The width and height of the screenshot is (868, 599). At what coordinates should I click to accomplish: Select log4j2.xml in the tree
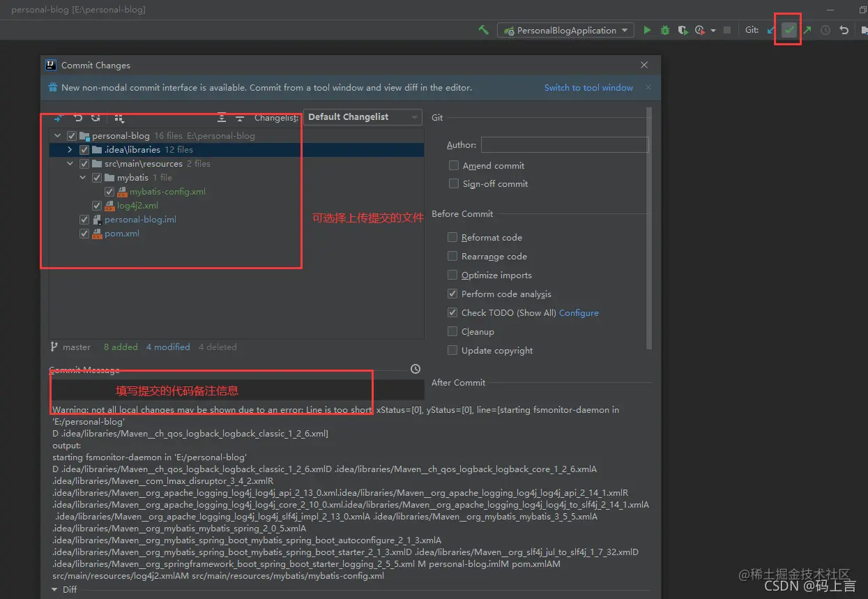(x=137, y=206)
